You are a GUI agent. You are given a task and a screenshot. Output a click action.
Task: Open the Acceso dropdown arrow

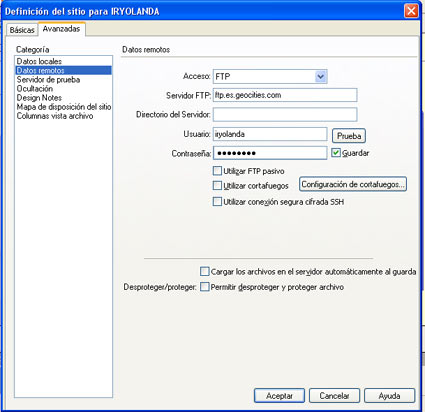pos(320,77)
